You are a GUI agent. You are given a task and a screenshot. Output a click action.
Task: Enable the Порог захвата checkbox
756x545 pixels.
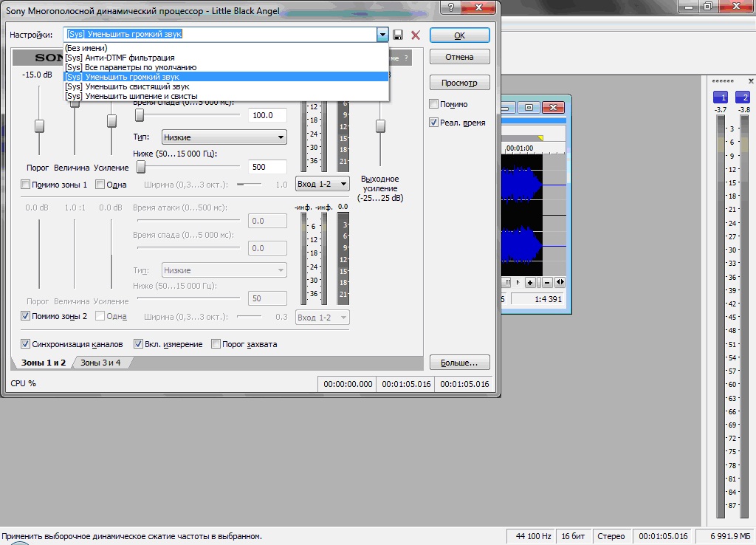coord(216,344)
